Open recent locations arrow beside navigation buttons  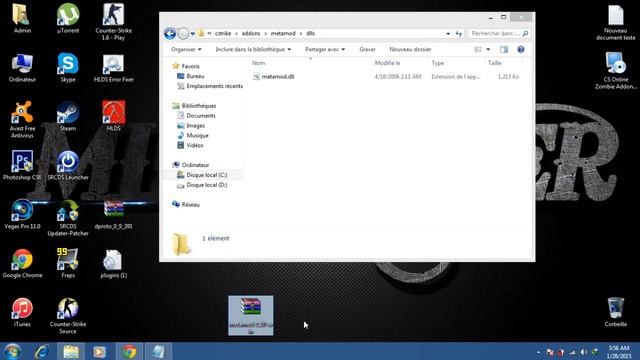(x=193, y=33)
